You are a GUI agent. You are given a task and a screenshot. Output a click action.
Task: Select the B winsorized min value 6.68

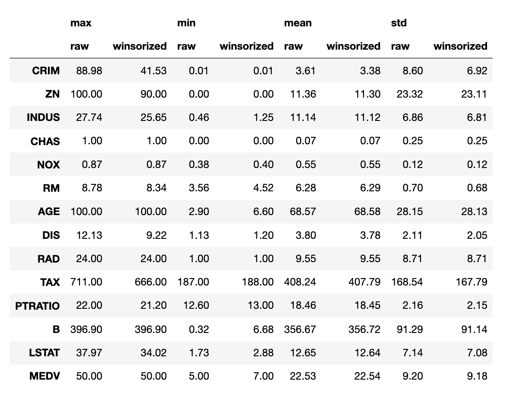point(263,329)
